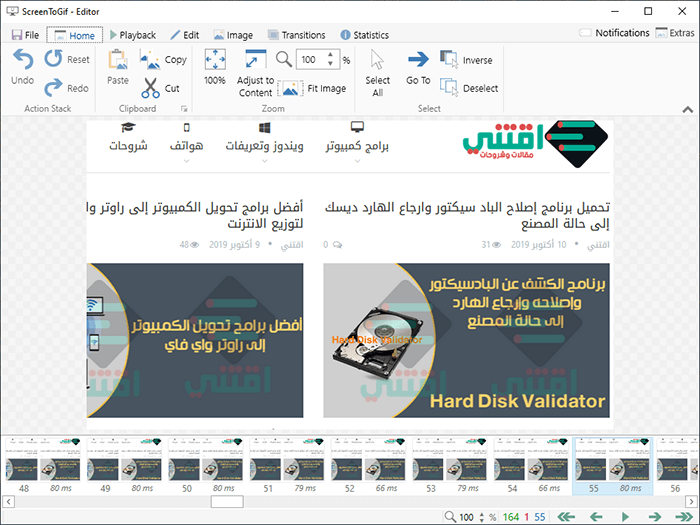This screenshot has width=700, height=525.
Task: Copy the selected frames
Action: [163, 59]
